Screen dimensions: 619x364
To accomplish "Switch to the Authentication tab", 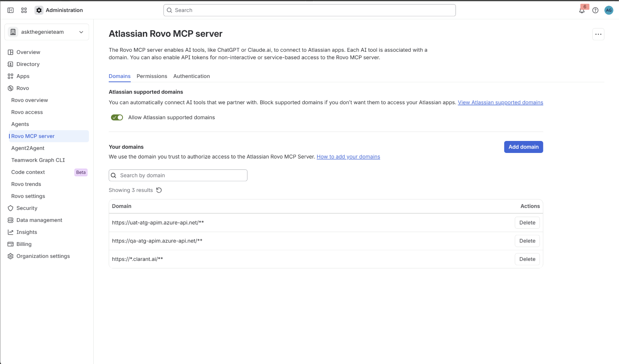I will tap(192, 76).
